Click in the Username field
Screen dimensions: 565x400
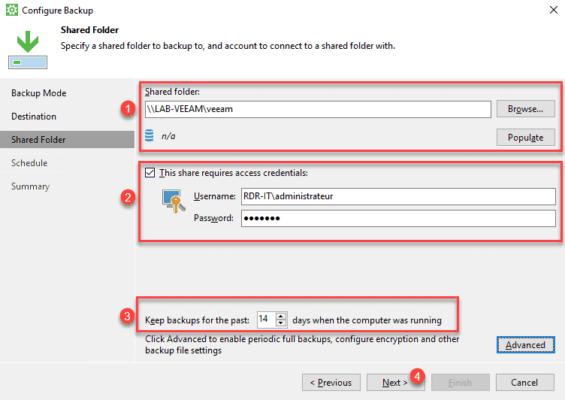click(x=398, y=196)
